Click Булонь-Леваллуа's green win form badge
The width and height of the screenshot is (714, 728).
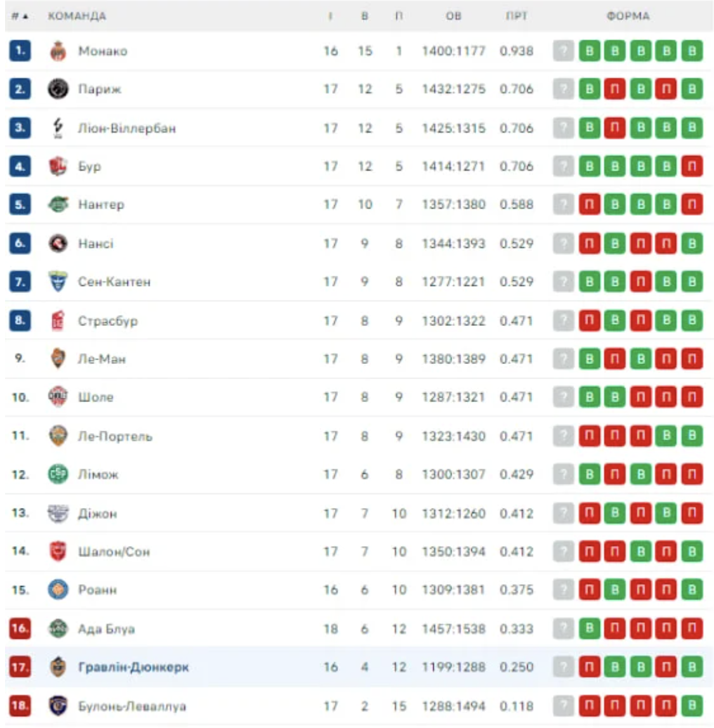692,706
